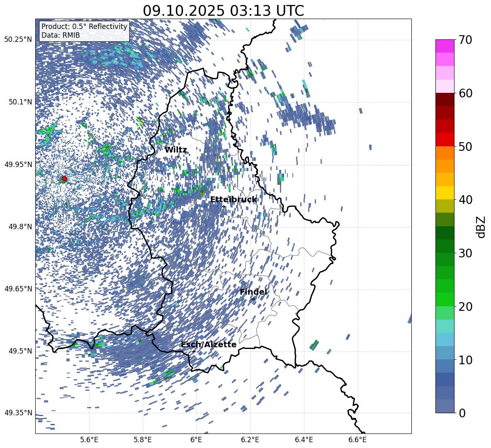Click the bright green 20 dBZ colorbar segment
Screen dimensions: 491x448
pyautogui.click(x=445, y=299)
